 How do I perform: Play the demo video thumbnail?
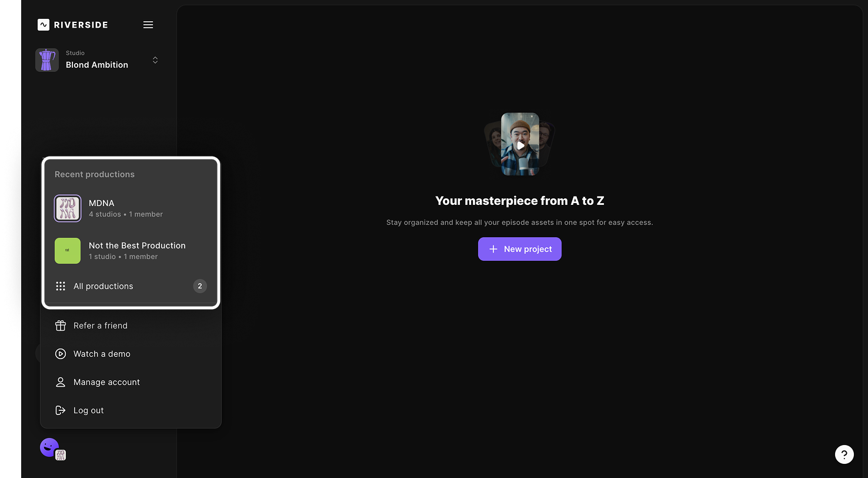tap(520, 144)
